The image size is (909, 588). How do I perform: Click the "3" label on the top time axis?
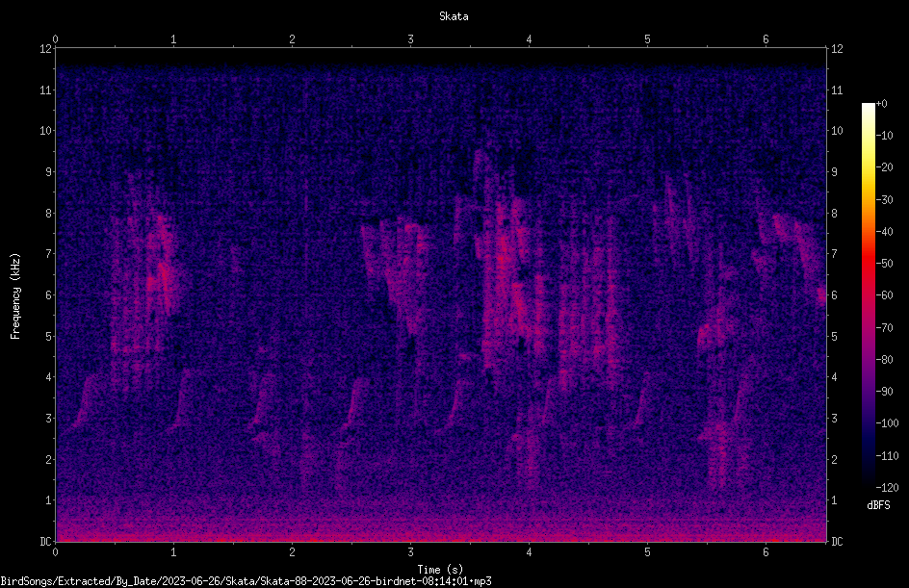(x=410, y=39)
